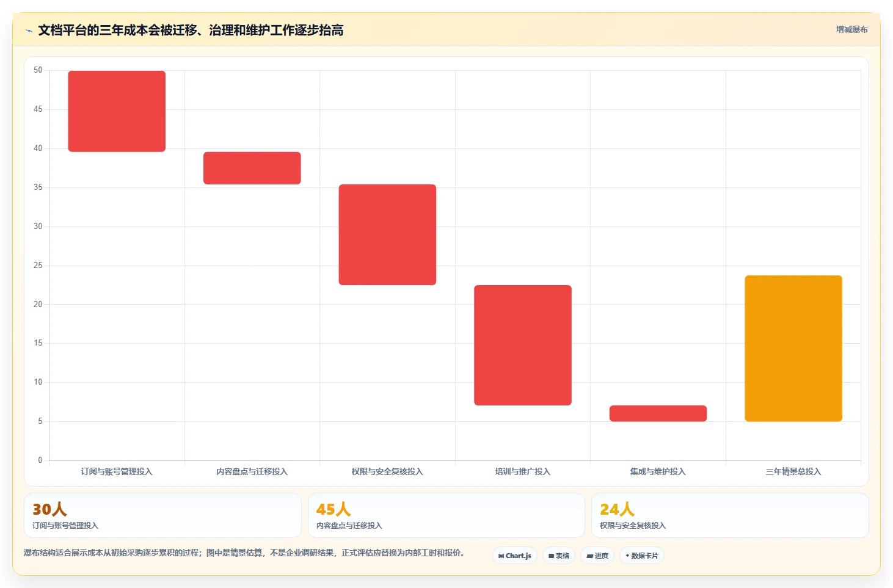
Task: Open the 30人 data card
Action: pos(162,515)
